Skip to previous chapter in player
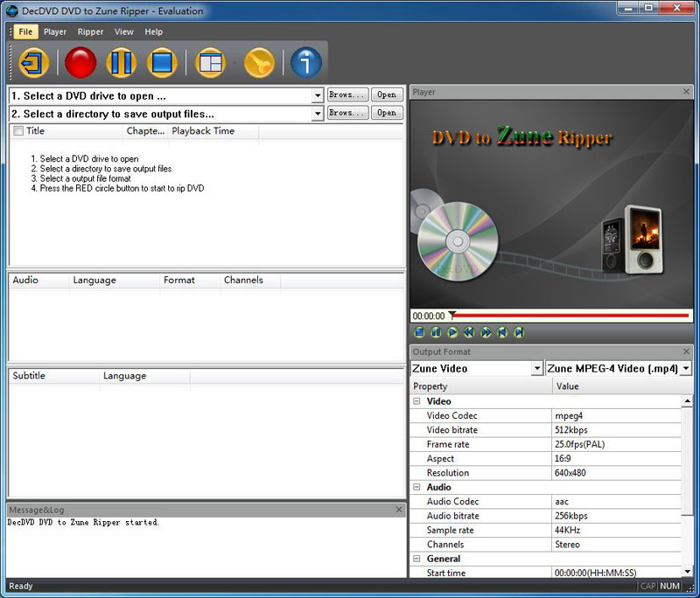 (502, 332)
